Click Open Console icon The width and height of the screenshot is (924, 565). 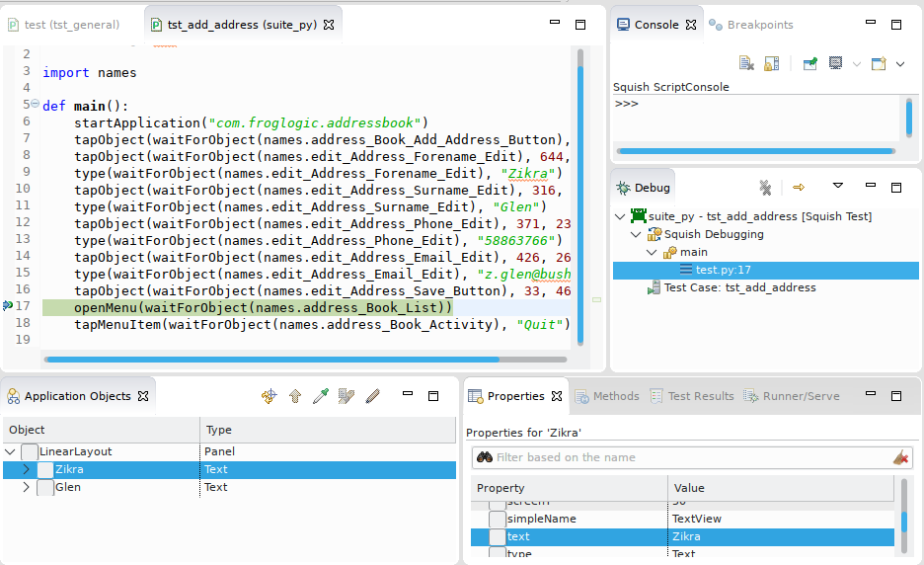tap(879, 63)
